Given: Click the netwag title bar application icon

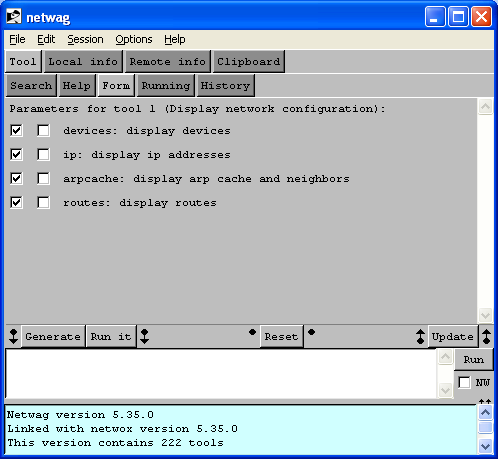Looking at the screenshot, I should [14, 17].
